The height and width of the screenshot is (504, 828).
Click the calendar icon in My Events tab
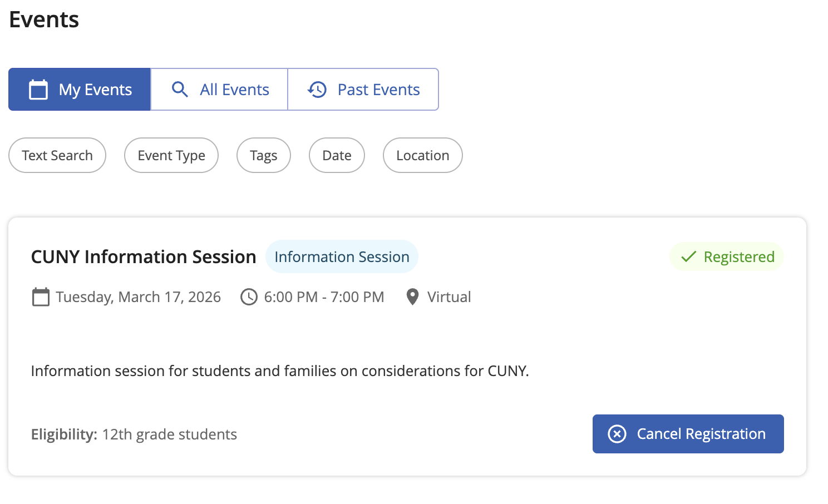click(38, 90)
